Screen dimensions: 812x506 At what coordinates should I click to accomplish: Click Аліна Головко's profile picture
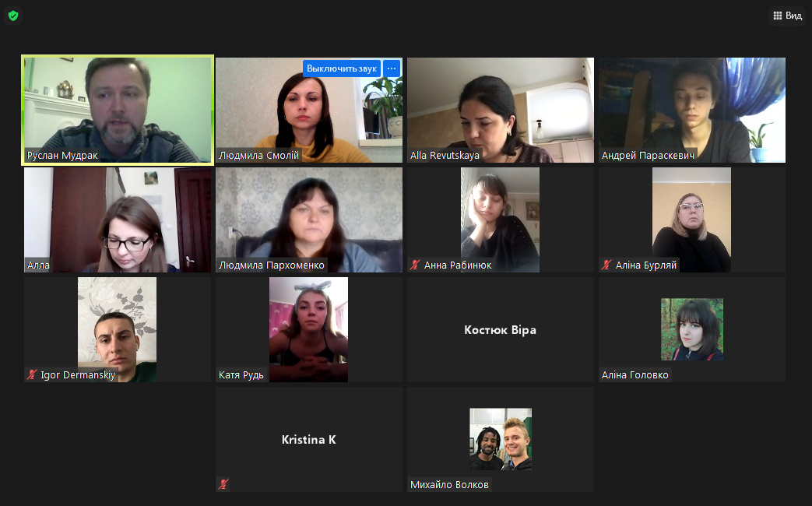point(692,329)
